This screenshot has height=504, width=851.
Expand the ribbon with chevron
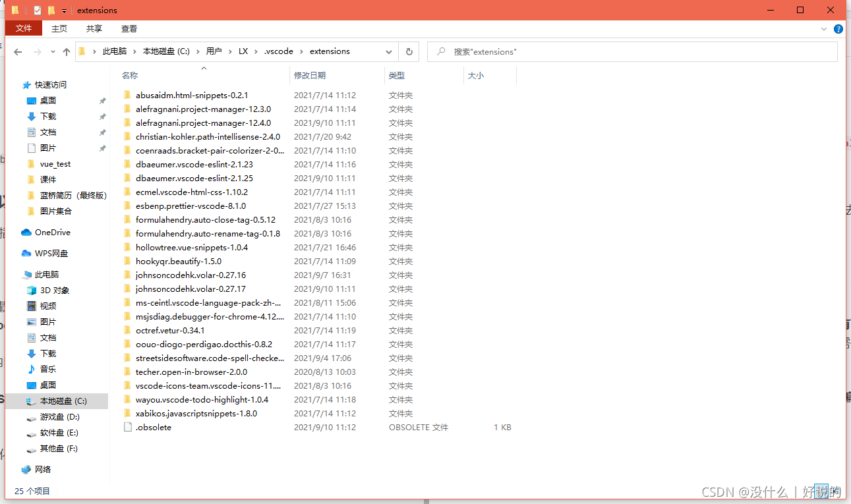pyautogui.click(x=824, y=29)
